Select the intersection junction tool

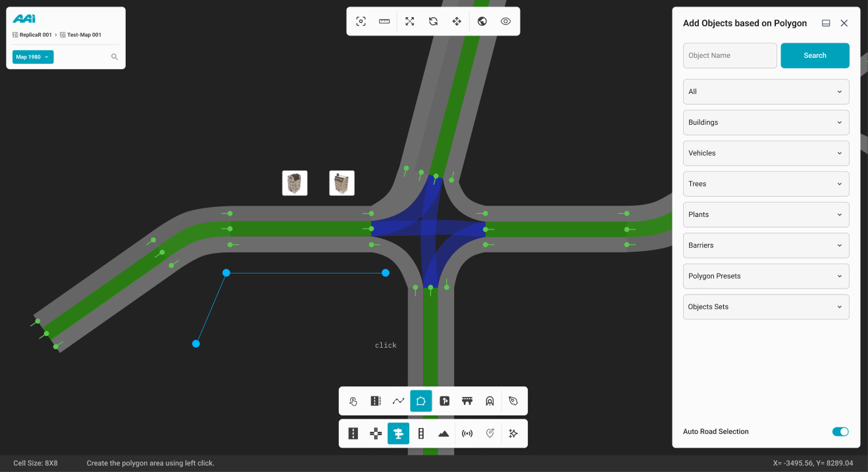click(376, 434)
